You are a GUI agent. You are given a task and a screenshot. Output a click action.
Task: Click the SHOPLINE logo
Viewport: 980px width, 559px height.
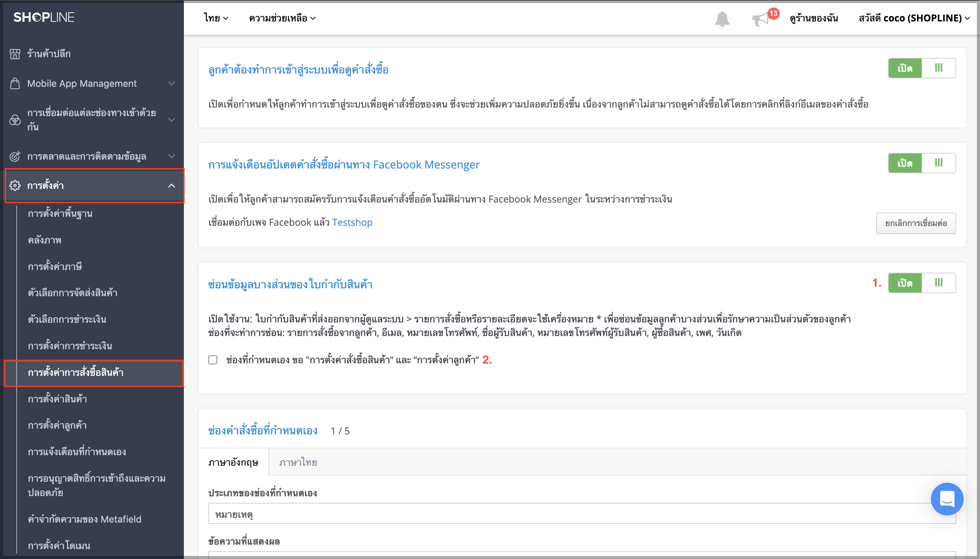click(44, 17)
